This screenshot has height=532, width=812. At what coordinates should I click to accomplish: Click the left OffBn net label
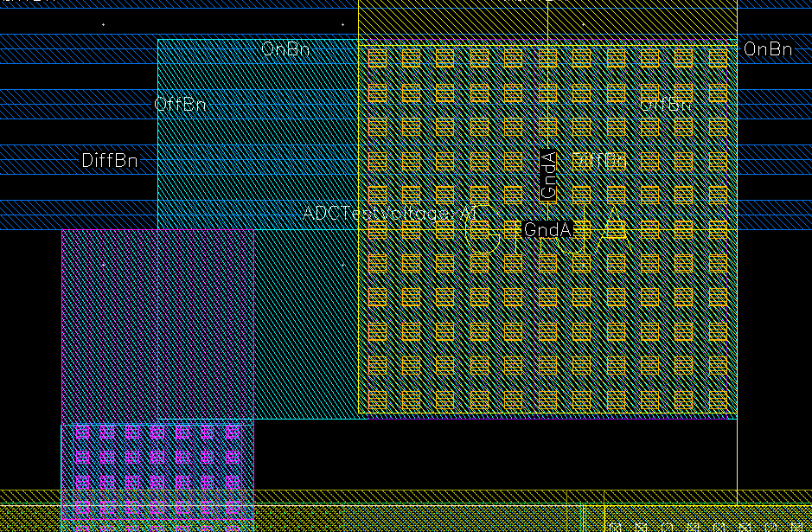coord(180,105)
